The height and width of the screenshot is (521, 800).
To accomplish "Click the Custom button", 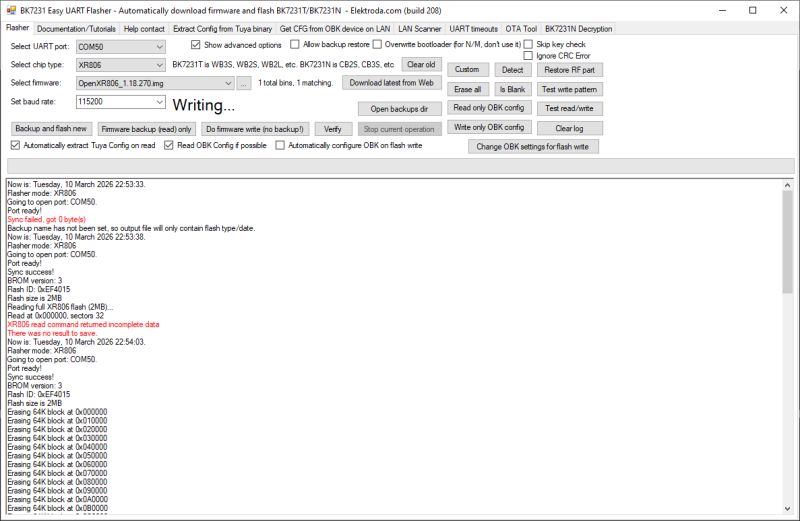I will tap(467, 69).
